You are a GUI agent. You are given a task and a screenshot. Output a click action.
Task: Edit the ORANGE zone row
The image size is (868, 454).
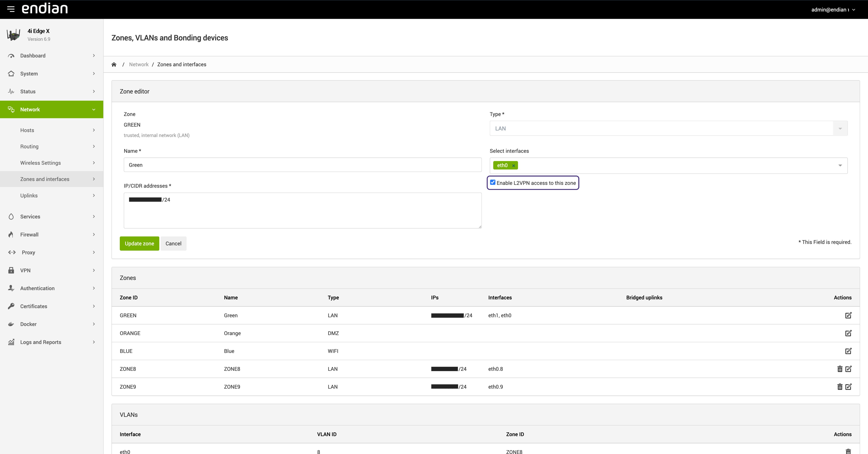(848, 333)
